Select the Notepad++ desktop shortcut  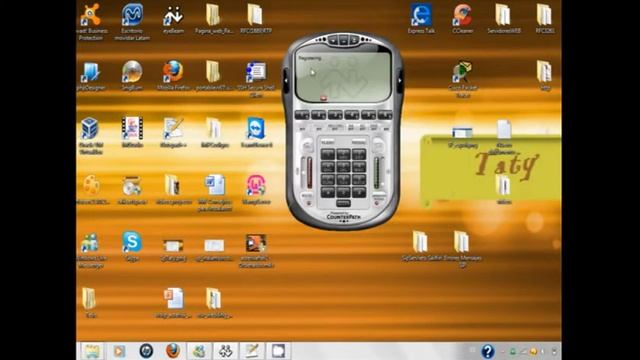coord(173,132)
